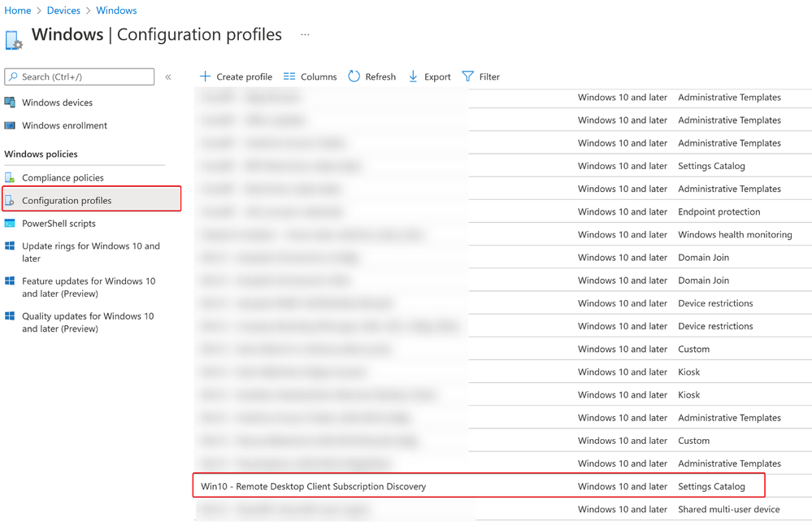Click Windows 10 and later in Shared multi-user row

623,509
